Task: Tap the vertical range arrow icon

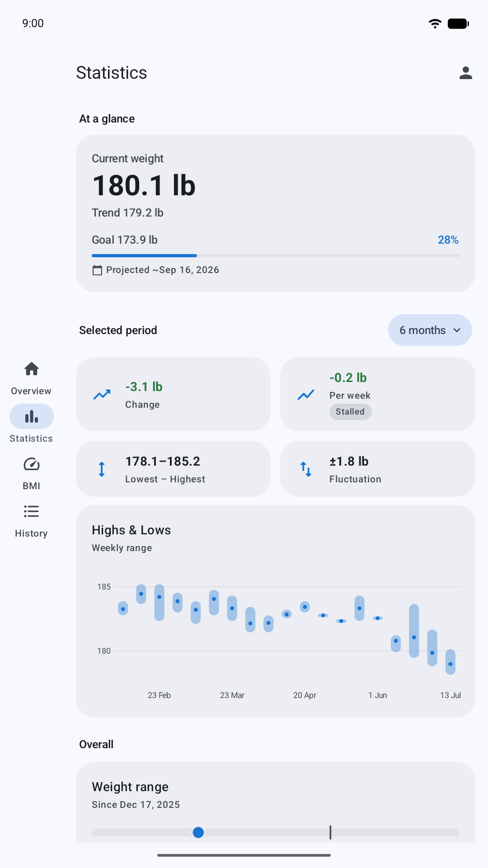Action: pyautogui.click(x=102, y=469)
